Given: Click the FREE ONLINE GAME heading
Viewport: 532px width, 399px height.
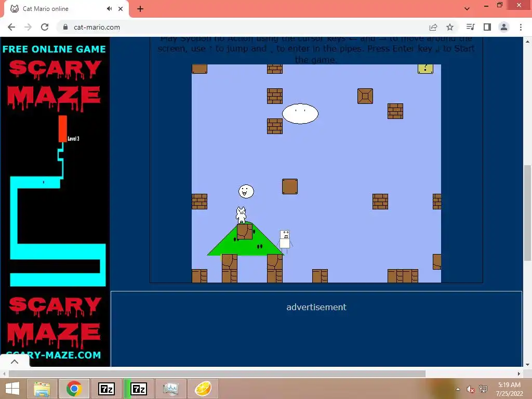Looking at the screenshot, I should coord(54,49).
